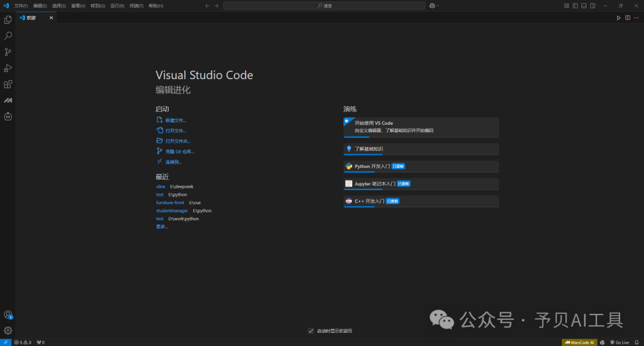This screenshot has height=346, width=644.
Task: Close the 欢迎 tab
Action: coord(51,18)
